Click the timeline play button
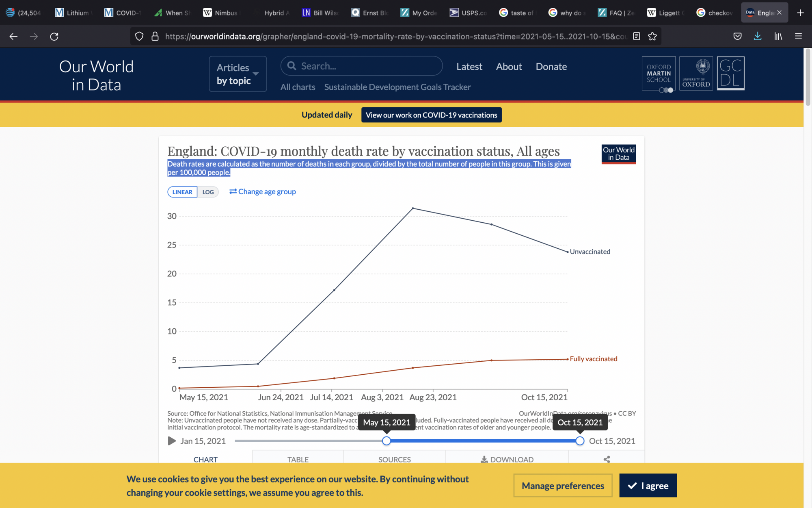 pyautogui.click(x=172, y=441)
